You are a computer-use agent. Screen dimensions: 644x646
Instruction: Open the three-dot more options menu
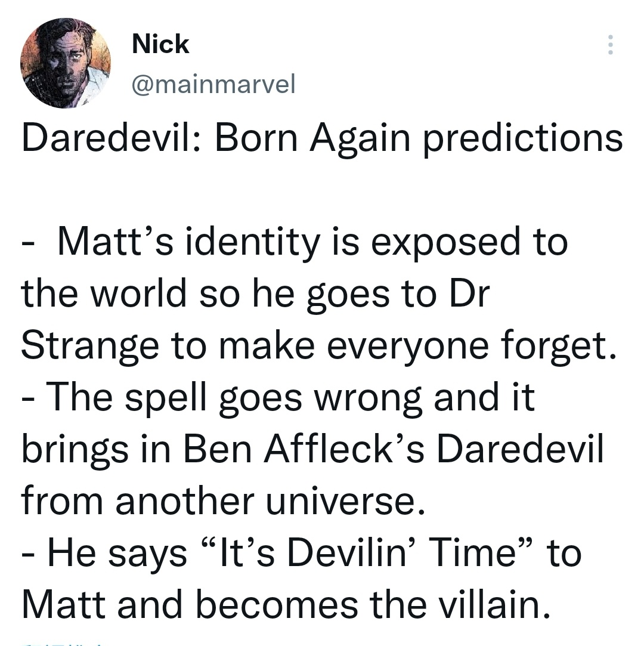click(610, 45)
